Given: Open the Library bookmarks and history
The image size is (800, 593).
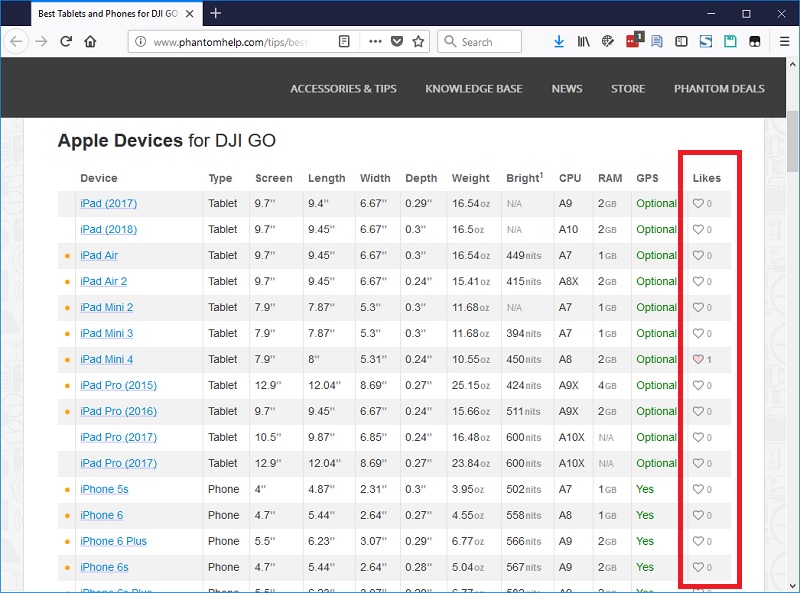Looking at the screenshot, I should (583, 41).
